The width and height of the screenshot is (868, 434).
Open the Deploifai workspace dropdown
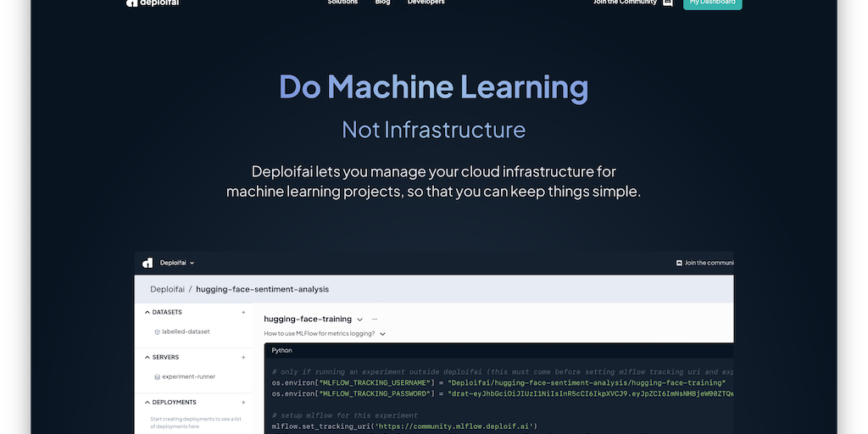pos(177,263)
